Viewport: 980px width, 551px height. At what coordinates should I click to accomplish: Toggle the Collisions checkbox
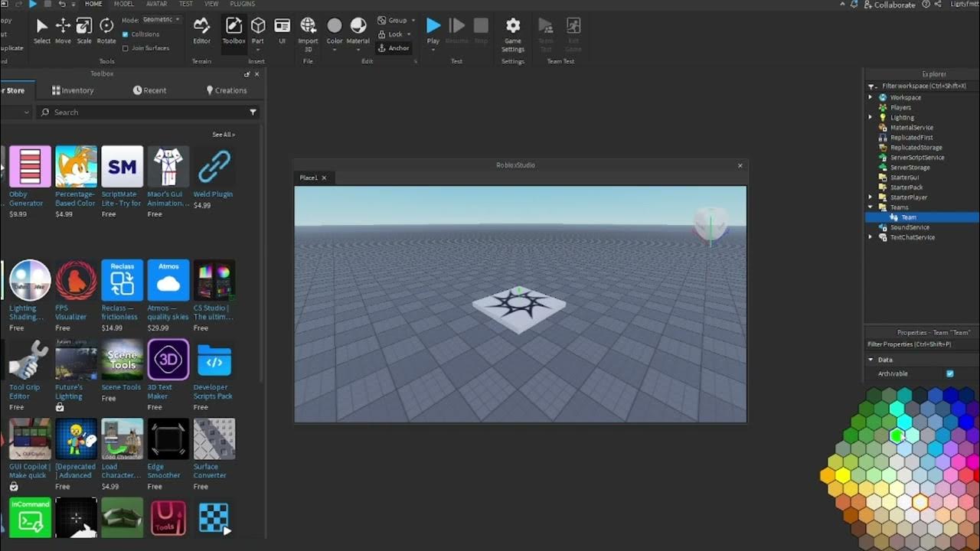point(126,34)
